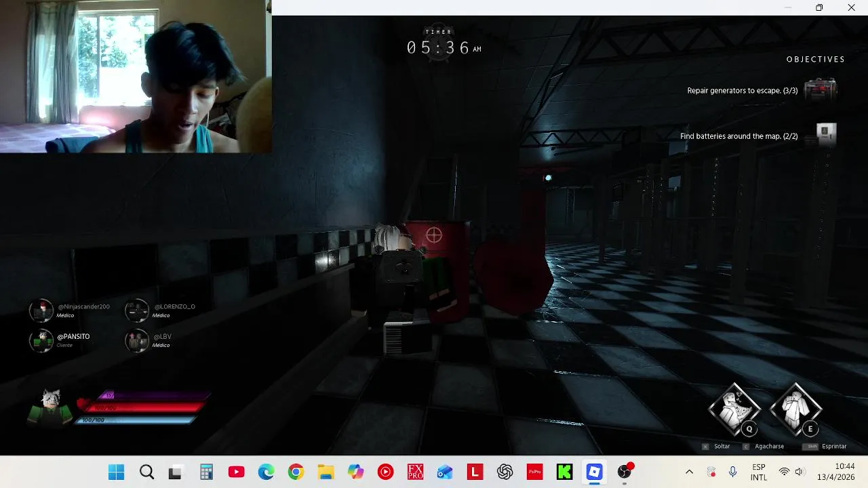Open Copilot from the taskbar
Viewport: 868px width, 488px height.
click(355, 472)
